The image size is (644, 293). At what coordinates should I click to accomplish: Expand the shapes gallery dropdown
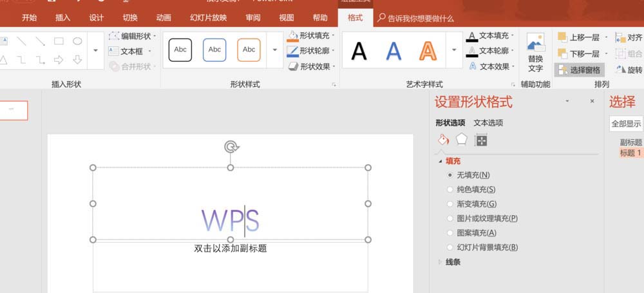tap(96, 50)
